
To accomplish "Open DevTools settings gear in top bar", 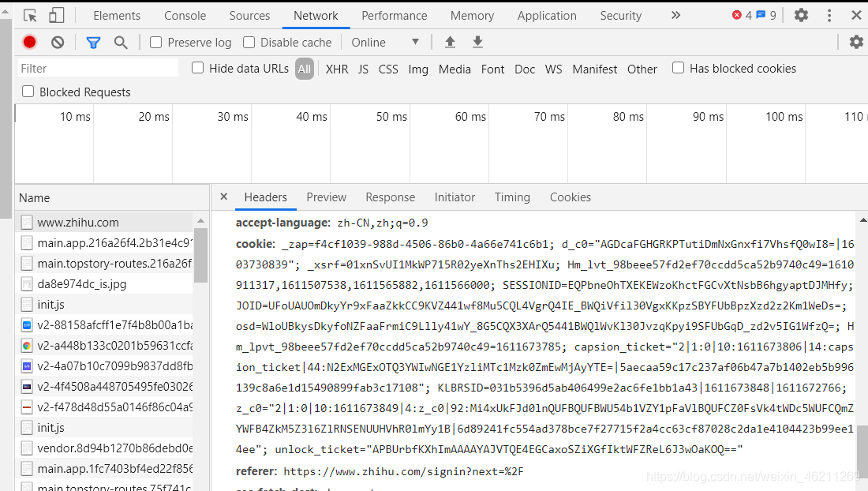I will pos(801,16).
